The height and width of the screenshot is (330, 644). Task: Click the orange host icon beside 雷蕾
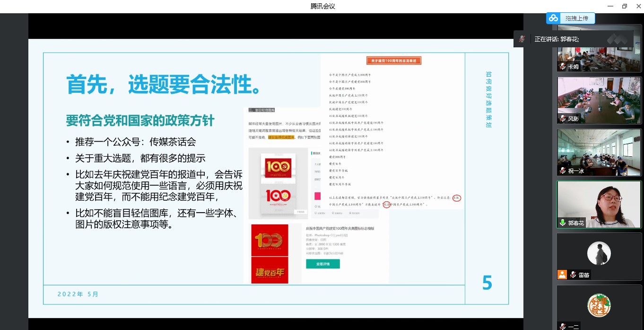pyautogui.click(x=562, y=275)
